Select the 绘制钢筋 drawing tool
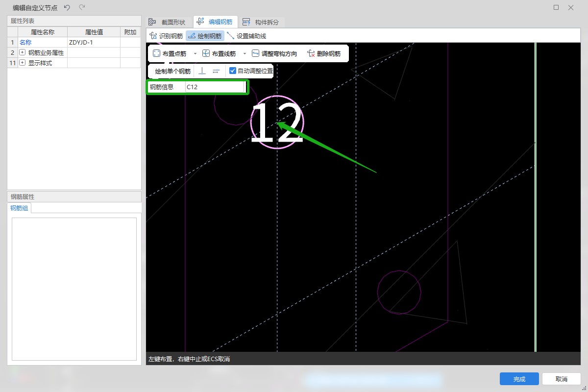588x392 pixels. pyautogui.click(x=205, y=36)
